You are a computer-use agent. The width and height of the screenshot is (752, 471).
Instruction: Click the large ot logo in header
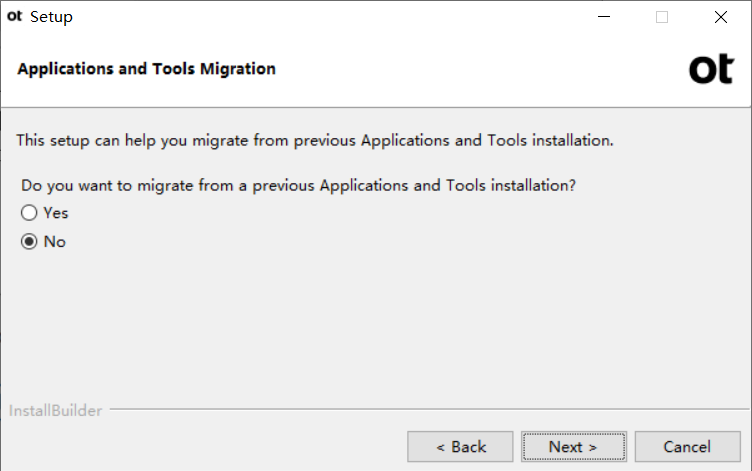(x=711, y=69)
